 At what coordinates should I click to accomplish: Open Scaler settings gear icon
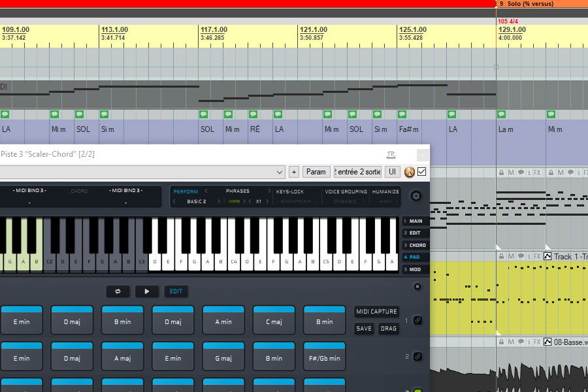click(416, 196)
